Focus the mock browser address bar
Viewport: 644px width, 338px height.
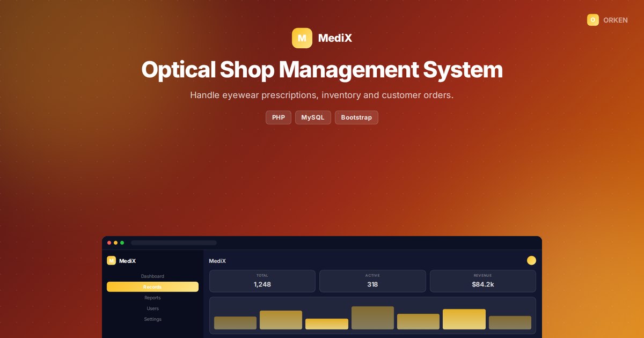click(174, 243)
